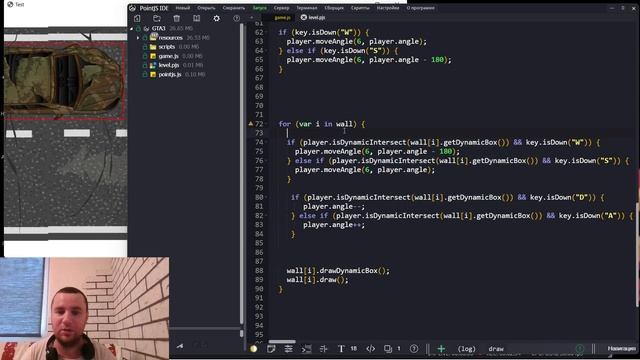Click the green Запуск run menu item
Viewport: 640px width, 360px height.
click(260, 8)
